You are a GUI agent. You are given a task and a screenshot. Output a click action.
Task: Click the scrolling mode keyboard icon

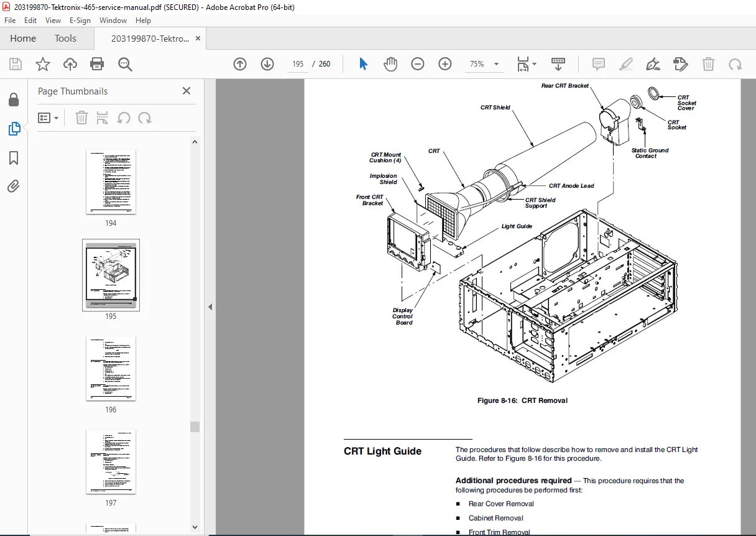[x=558, y=64]
